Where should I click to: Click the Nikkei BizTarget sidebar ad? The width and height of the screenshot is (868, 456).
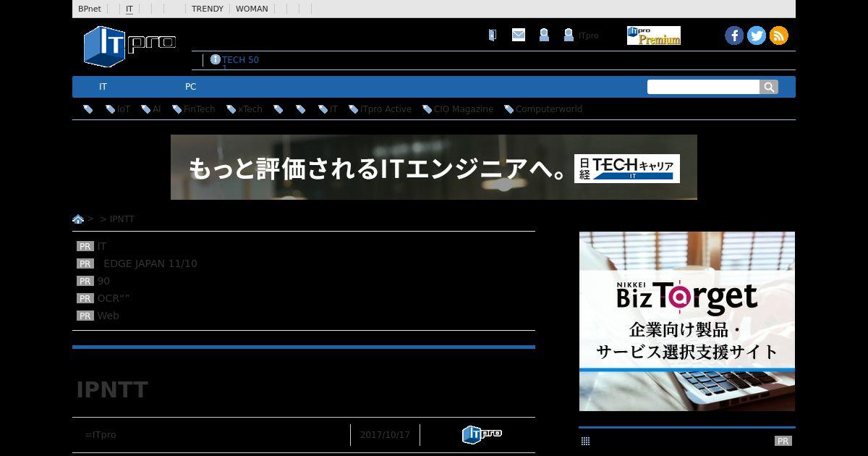[687, 321]
